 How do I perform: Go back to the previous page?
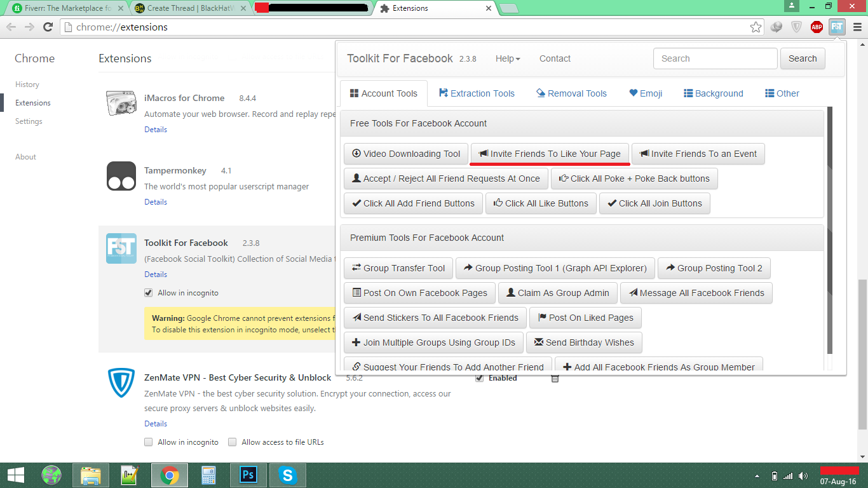coord(11,27)
